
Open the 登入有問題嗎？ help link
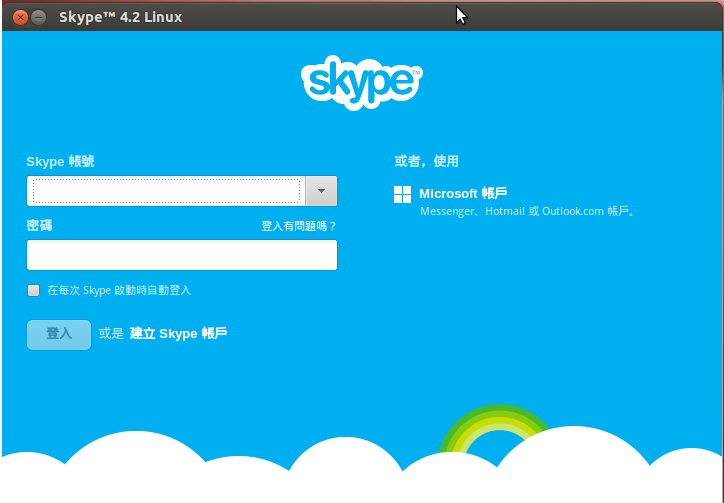click(299, 226)
